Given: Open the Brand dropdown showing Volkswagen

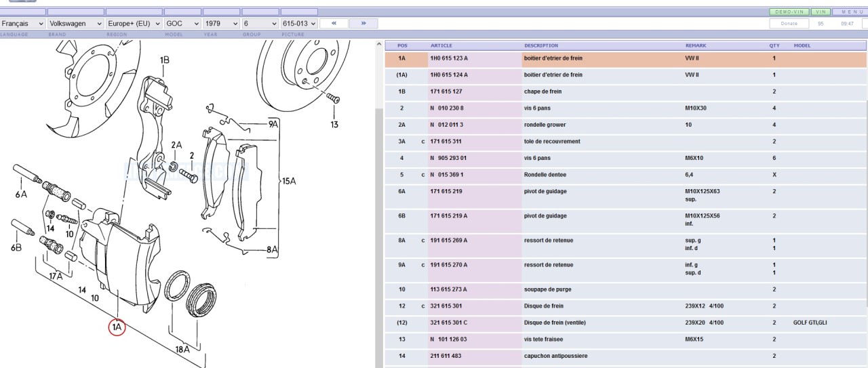Looking at the screenshot, I should pyautogui.click(x=76, y=23).
